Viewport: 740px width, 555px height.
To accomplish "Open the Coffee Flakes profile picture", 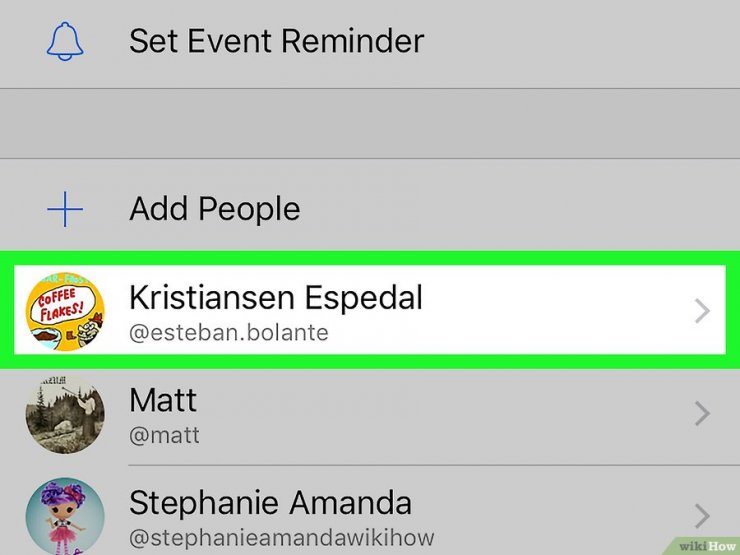I will [x=65, y=311].
